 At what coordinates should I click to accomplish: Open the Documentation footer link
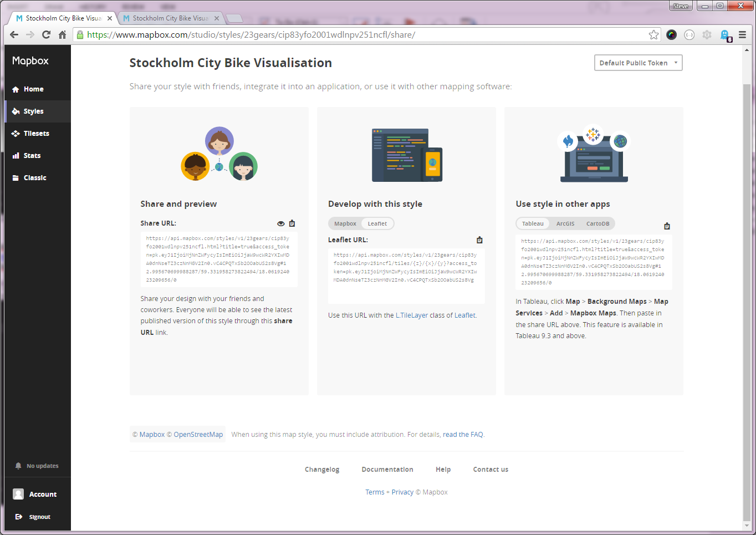387,470
